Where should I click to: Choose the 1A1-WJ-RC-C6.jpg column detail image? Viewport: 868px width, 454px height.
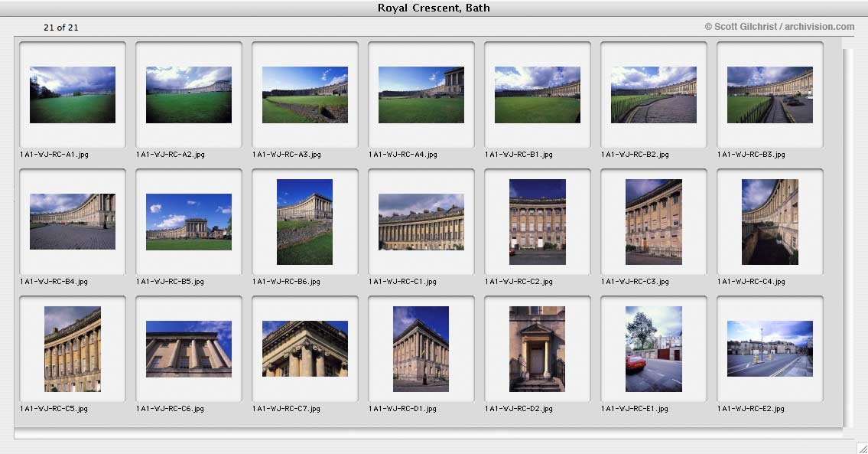point(189,349)
